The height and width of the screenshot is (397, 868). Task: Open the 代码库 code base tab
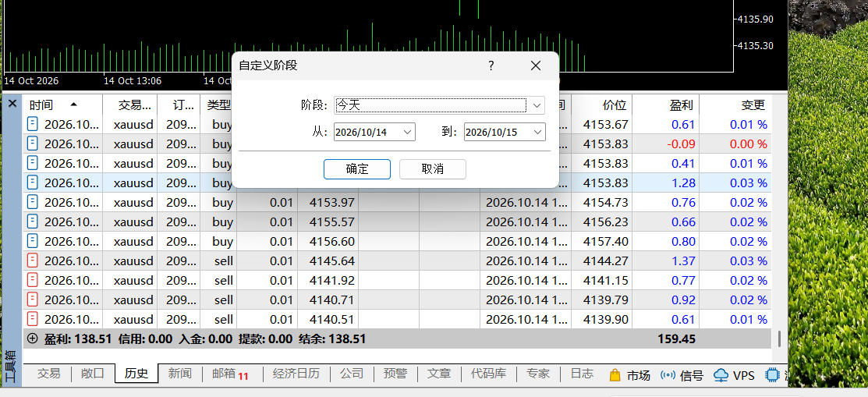[488, 374]
